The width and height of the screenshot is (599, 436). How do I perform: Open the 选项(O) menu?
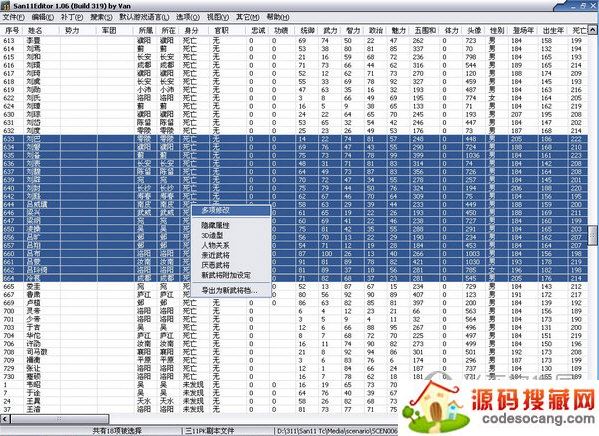pos(188,17)
